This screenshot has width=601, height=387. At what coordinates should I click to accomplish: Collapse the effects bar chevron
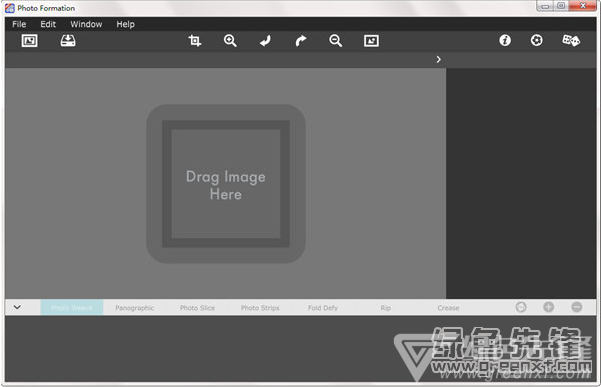pyautogui.click(x=17, y=307)
